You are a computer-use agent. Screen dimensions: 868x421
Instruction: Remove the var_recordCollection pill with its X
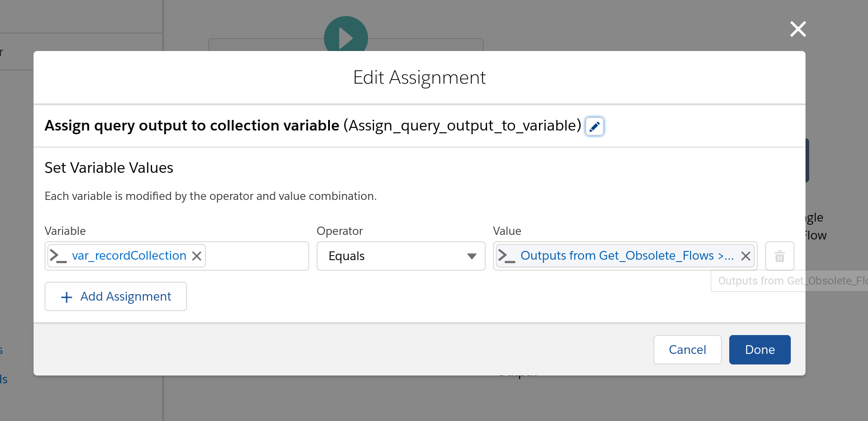point(197,256)
